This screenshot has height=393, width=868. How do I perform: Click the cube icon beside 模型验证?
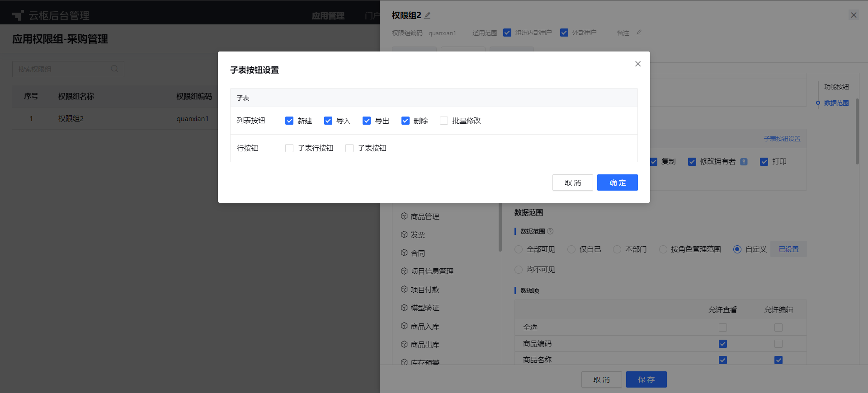(x=404, y=308)
